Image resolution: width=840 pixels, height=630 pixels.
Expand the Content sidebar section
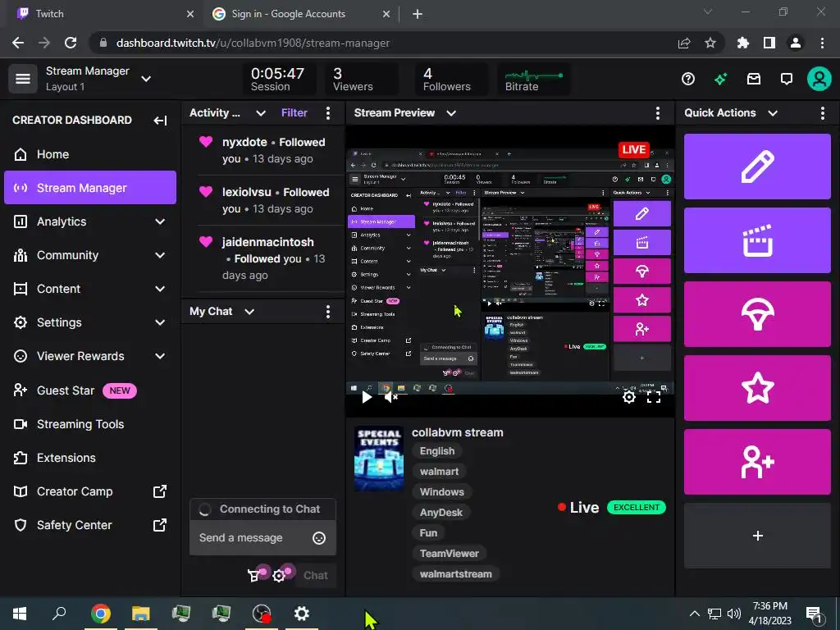click(160, 289)
